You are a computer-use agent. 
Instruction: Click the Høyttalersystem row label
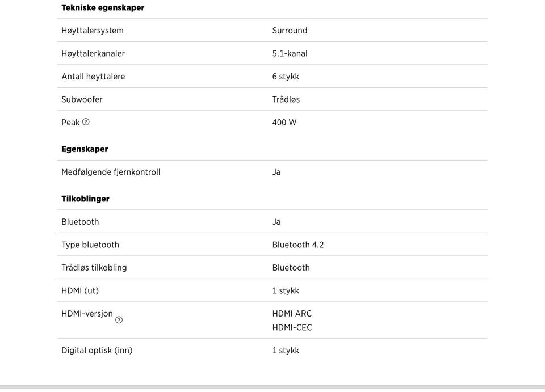[93, 31]
